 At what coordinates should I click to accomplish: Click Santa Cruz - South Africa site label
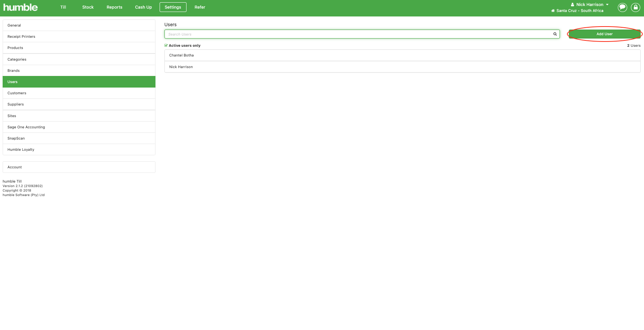(x=580, y=11)
